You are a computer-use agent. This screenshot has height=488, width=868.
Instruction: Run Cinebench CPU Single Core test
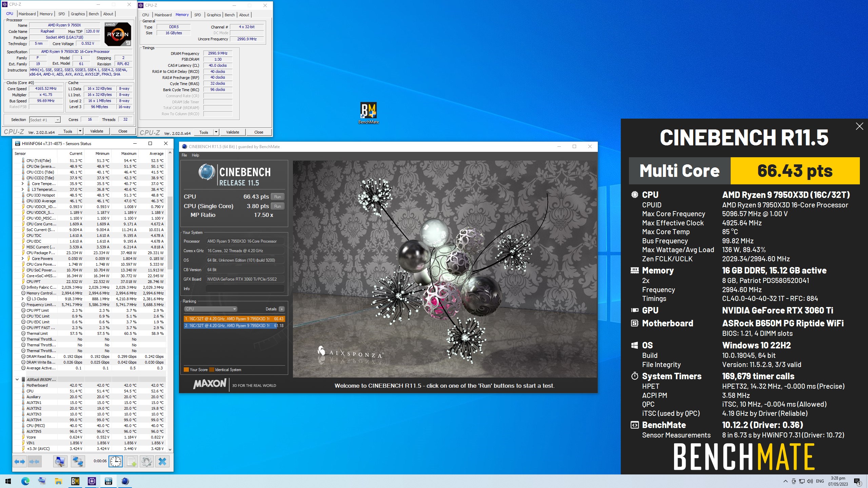(x=278, y=206)
